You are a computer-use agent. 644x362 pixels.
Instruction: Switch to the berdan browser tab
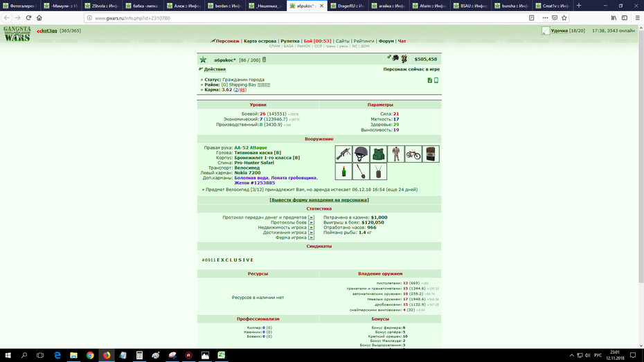pos(225,6)
